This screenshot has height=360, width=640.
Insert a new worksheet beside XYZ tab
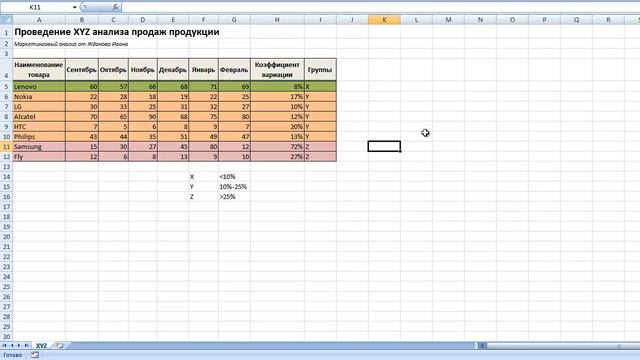coord(60,345)
